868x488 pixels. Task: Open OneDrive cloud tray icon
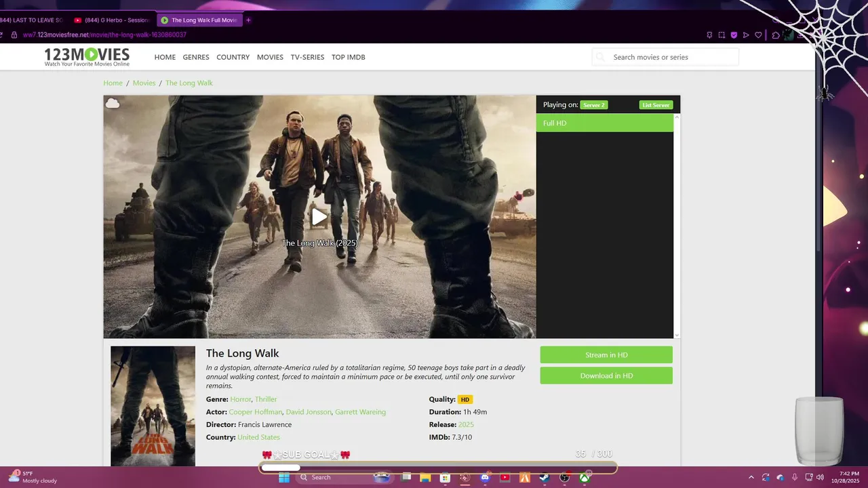click(780, 477)
